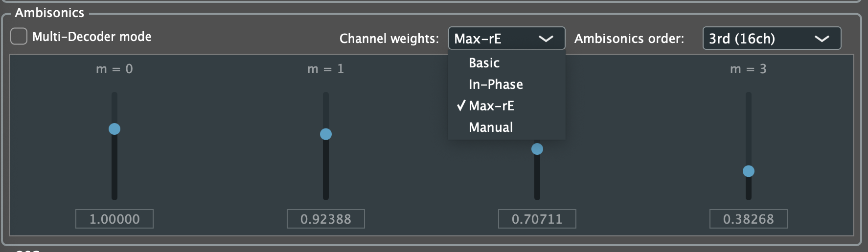Grab the m = 1 slider knob

pos(326,134)
